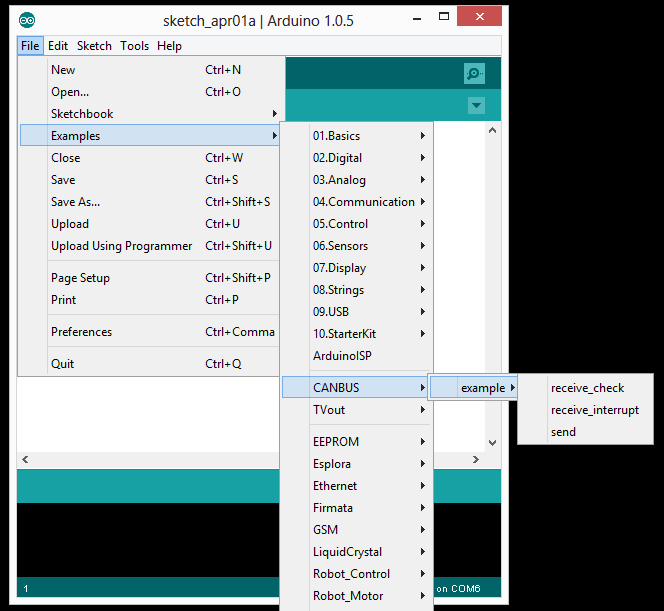
Task: Maximize the Arduino window
Action: click(x=444, y=17)
